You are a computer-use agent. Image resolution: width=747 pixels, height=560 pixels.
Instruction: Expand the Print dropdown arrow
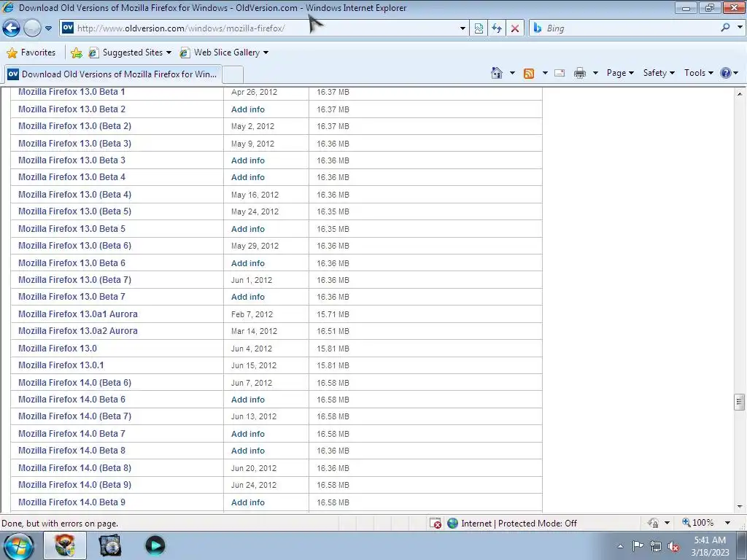coord(595,73)
